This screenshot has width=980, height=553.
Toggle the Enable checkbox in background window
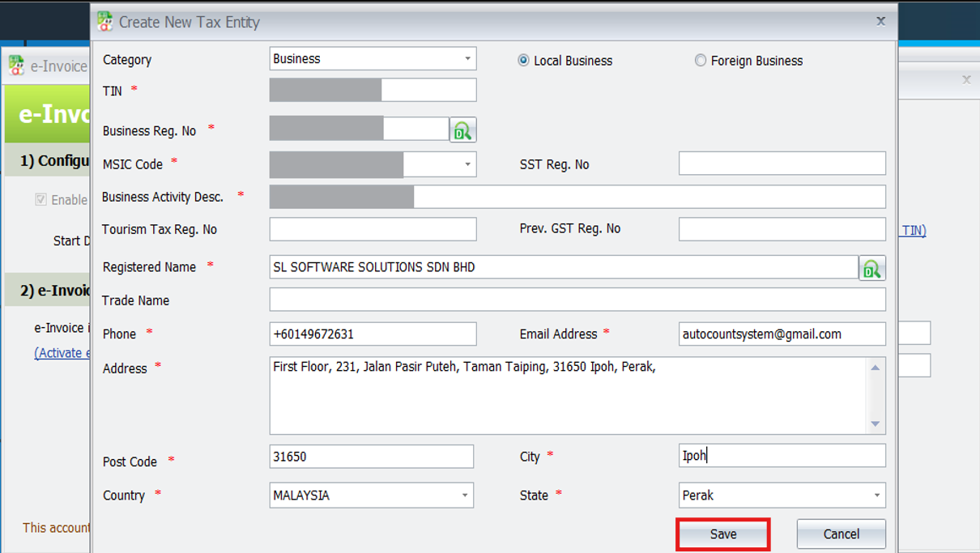click(40, 200)
